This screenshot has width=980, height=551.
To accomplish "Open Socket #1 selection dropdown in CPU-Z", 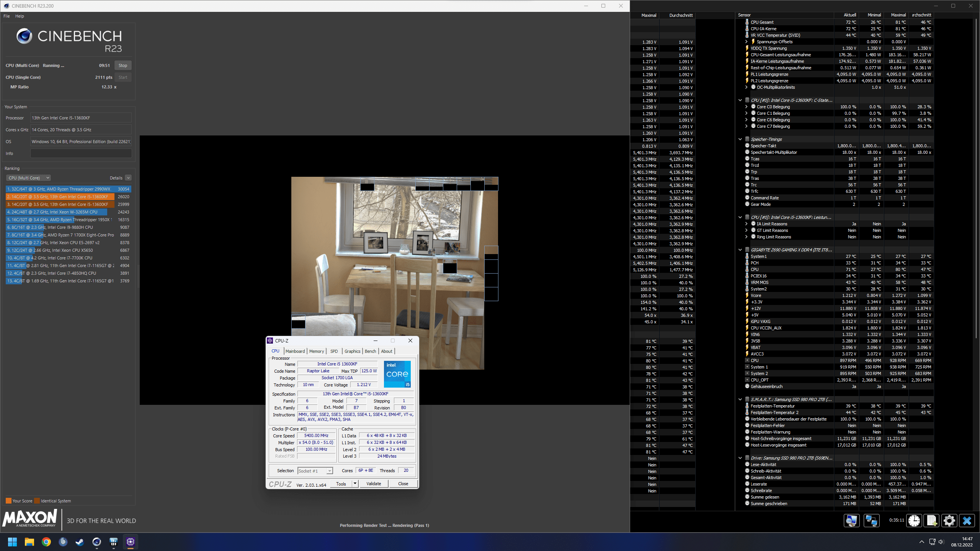I will pyautogui.click(x=315, y=471).
